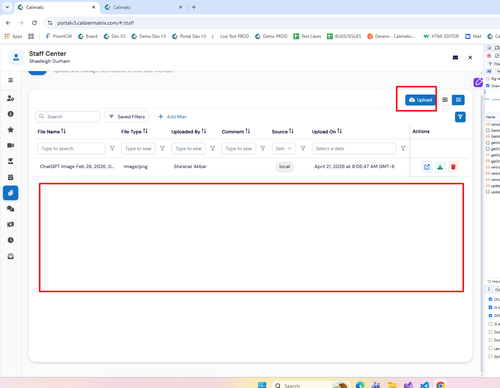The image size is (500, 388).
Task: Open File Explorer from the taskbar
Action: pos(392,385)
